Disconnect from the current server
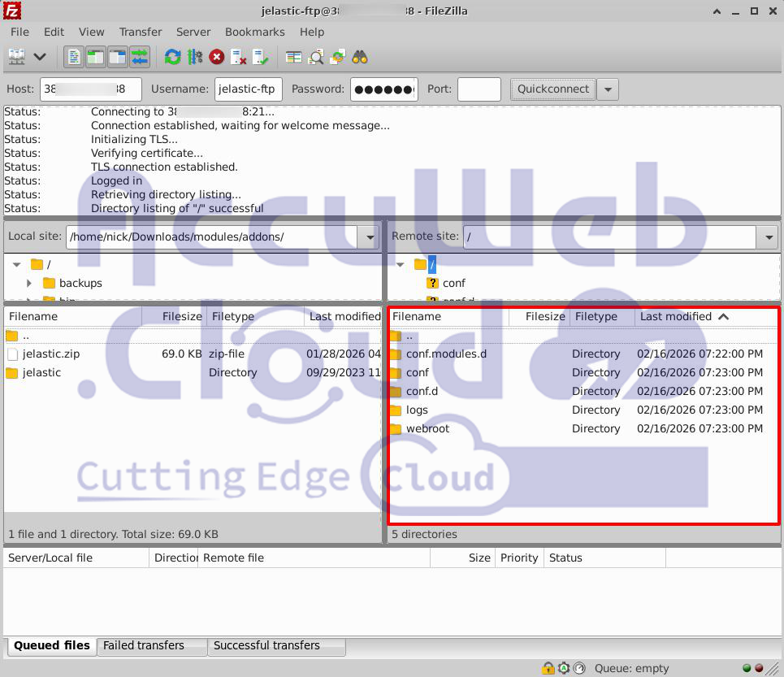The image size is (784, 677). tap(238, 57)
